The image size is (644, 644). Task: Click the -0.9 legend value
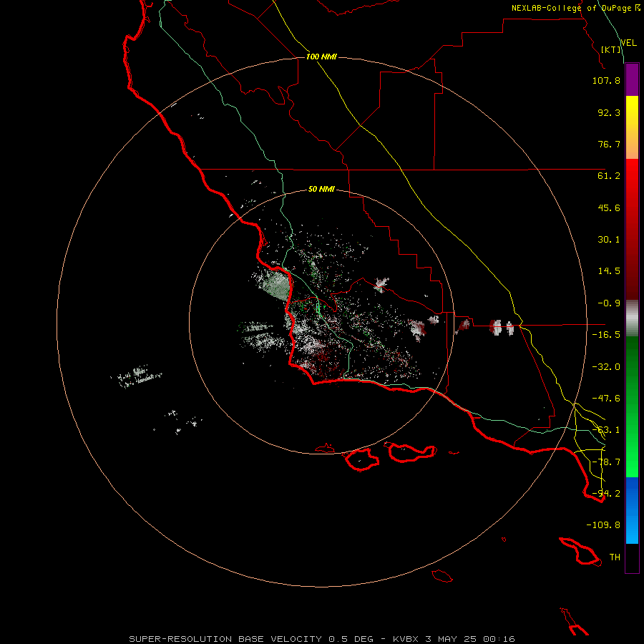pos(609,303)
